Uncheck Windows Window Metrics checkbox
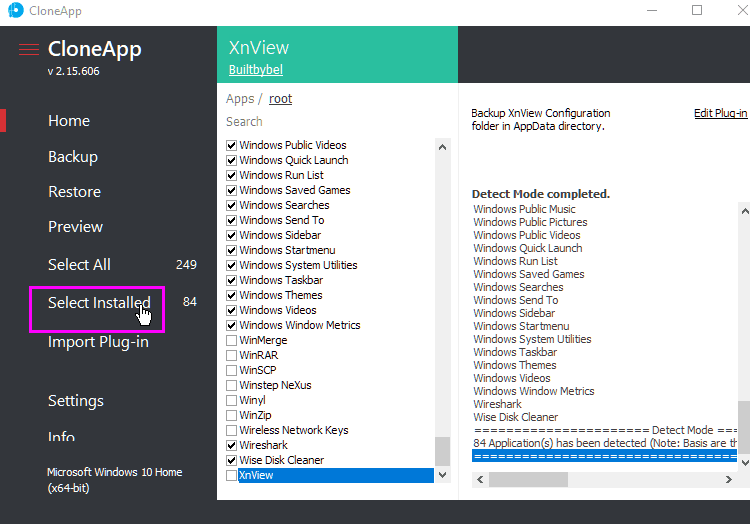The image size is (750, 524). 232,325
